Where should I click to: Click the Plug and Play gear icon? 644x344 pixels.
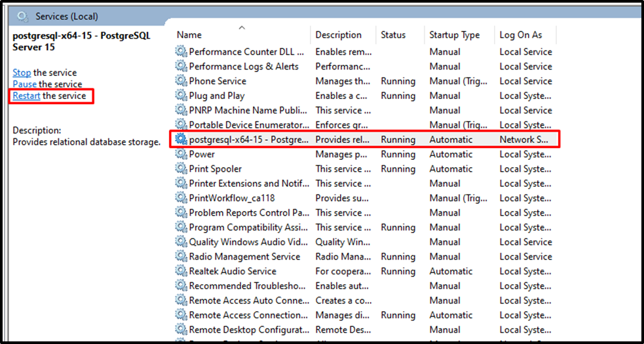[181, 96]
